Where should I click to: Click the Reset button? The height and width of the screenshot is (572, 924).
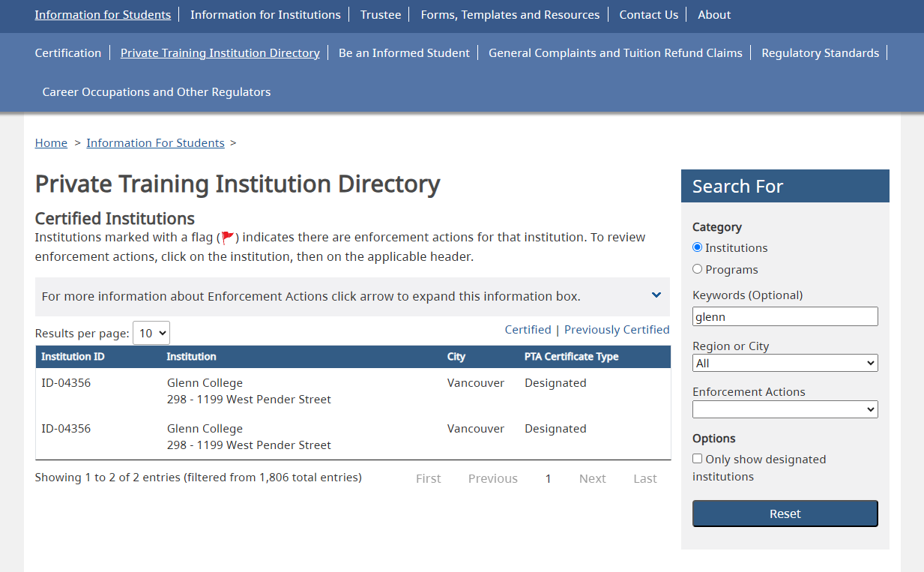(x=785, y=514)
